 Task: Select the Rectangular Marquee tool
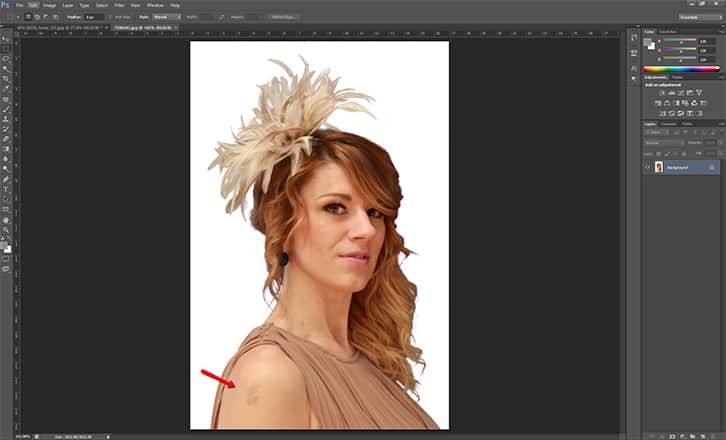(6, 49)
